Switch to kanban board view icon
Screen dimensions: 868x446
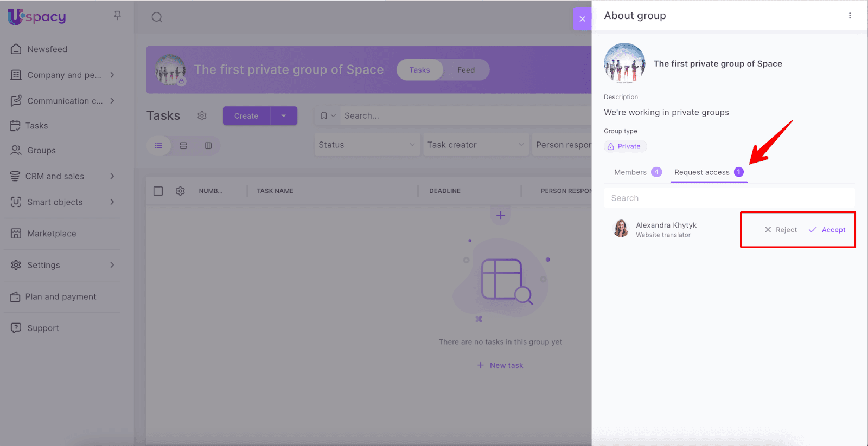point(208,146)
